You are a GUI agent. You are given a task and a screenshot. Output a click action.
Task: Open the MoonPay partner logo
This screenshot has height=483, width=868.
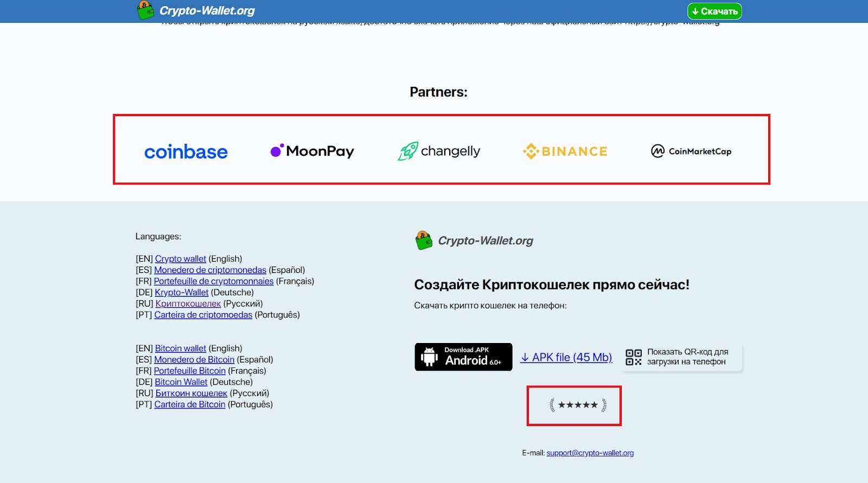[312, 151]
